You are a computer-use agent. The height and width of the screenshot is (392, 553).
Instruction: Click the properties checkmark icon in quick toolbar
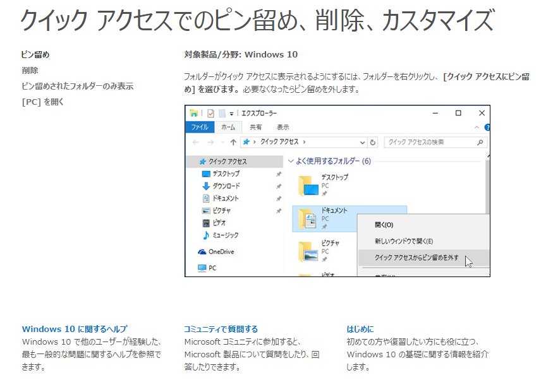coord(210,113)
